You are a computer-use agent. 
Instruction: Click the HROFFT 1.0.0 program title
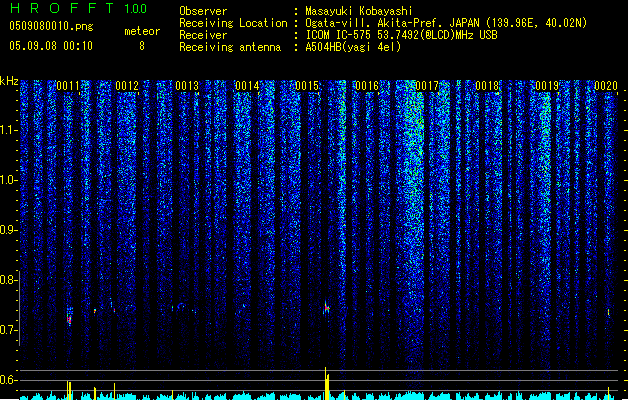(78, 8)
